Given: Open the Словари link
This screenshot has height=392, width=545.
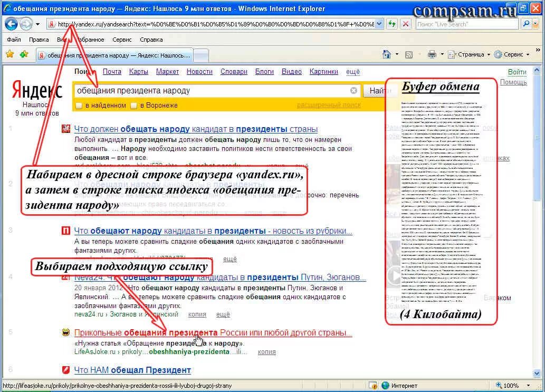Looking at the screenshot, I should click(234, 72).
